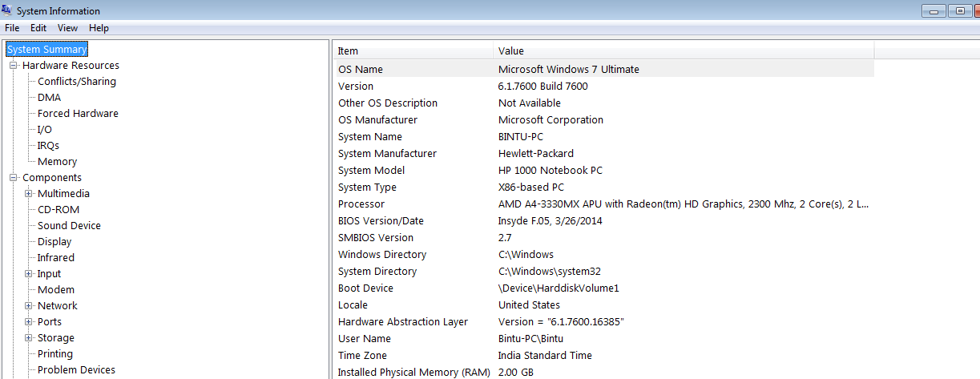
Task: Select I/O under Hardware Resources
Action: coord(45,130)
